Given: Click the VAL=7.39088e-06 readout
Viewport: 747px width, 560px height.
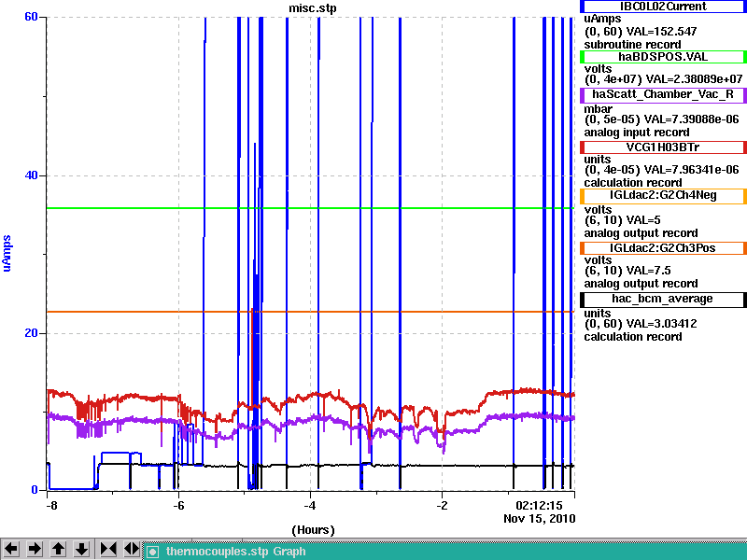Looking at the screenshot, I should click(x=691, y=119).
